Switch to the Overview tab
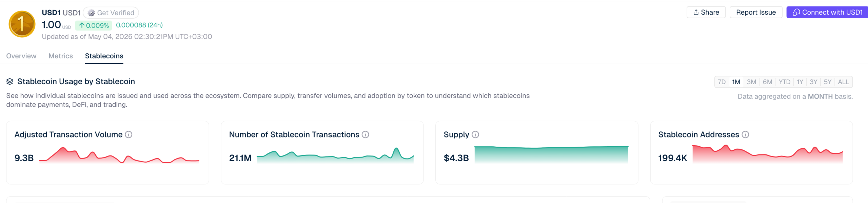 click(x=21, y=56)
